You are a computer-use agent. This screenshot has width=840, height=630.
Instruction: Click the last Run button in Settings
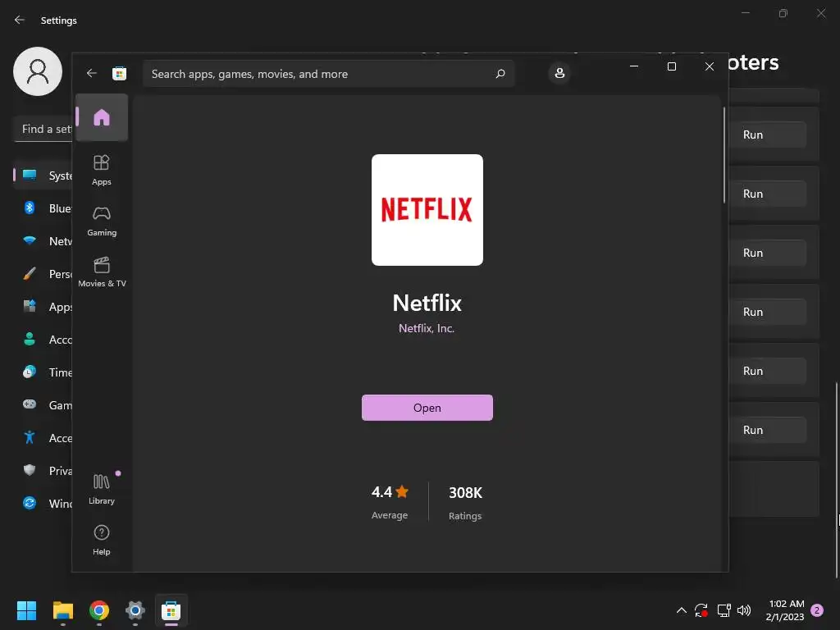point(768,430)
